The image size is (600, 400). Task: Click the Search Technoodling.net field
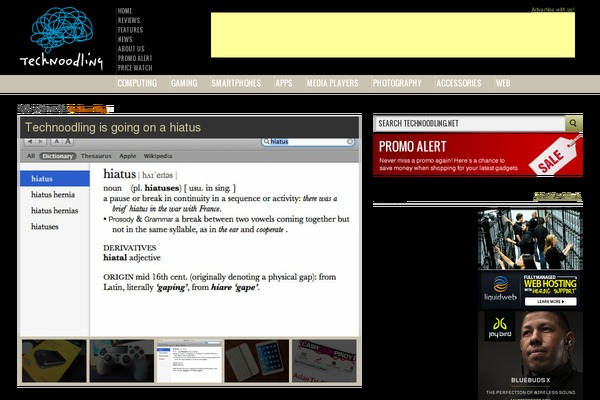click(470, 123)
